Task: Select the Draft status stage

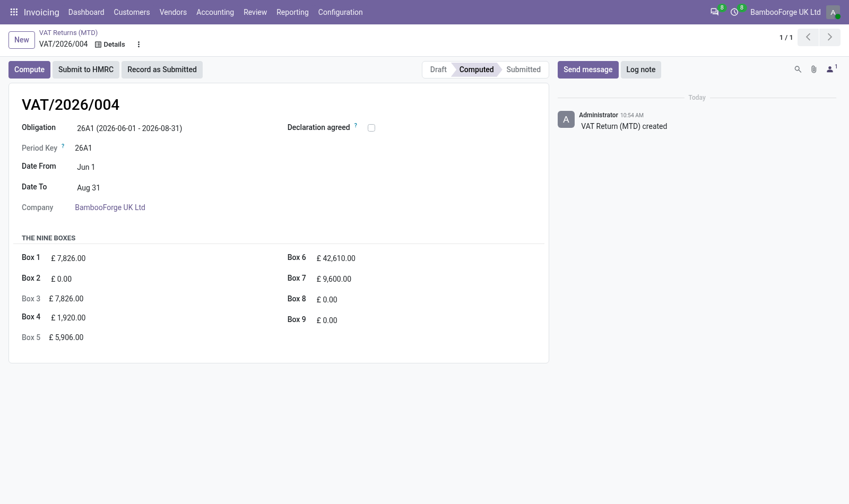Action: (x=438, y=69)
